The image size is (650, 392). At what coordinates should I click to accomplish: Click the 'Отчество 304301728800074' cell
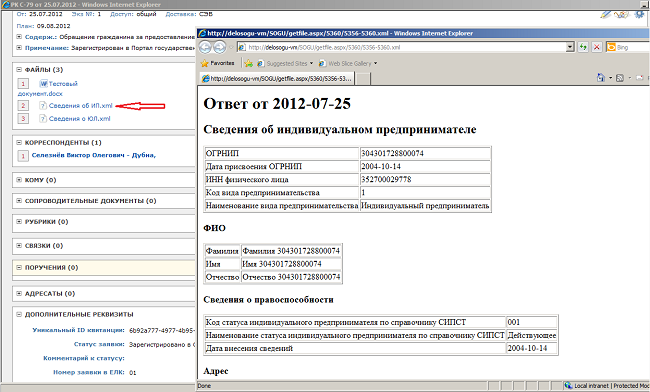tap(291, 277)
